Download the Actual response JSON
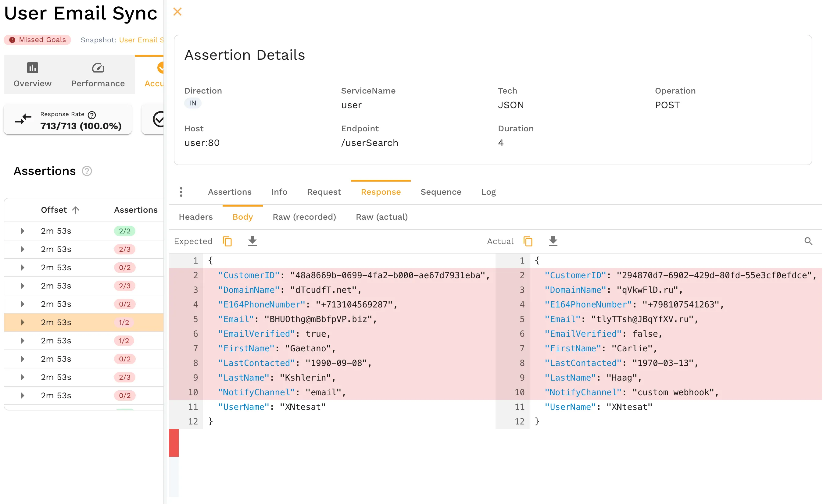Image resolution: width=827 pixels, height=504 pixels. [553, 241]
